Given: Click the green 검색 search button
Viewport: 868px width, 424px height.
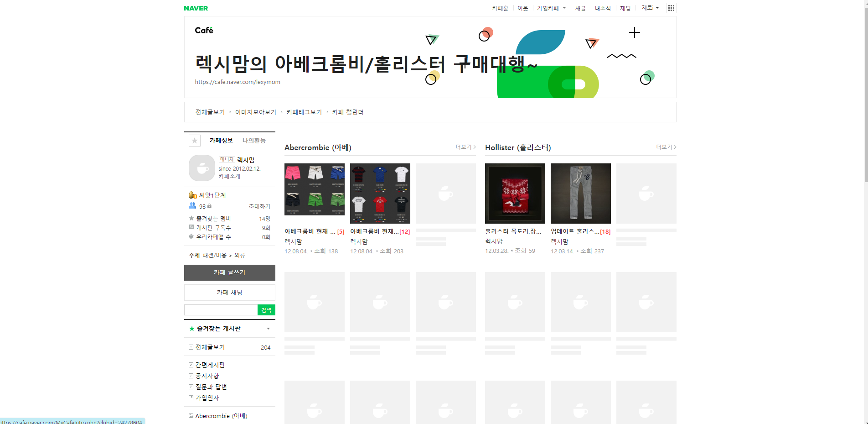Looking at the screenshot, I should tap(266, 310).
